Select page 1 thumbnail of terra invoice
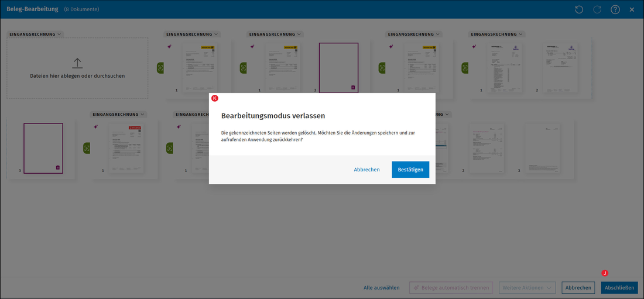 tap(504, 68)
